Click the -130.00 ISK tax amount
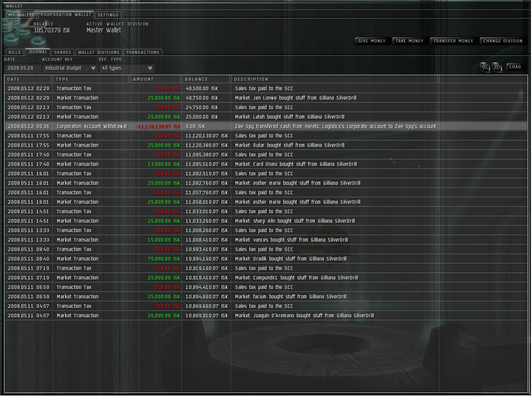The width and height of the screenshot is (532, 397). (x=166, y=155)
